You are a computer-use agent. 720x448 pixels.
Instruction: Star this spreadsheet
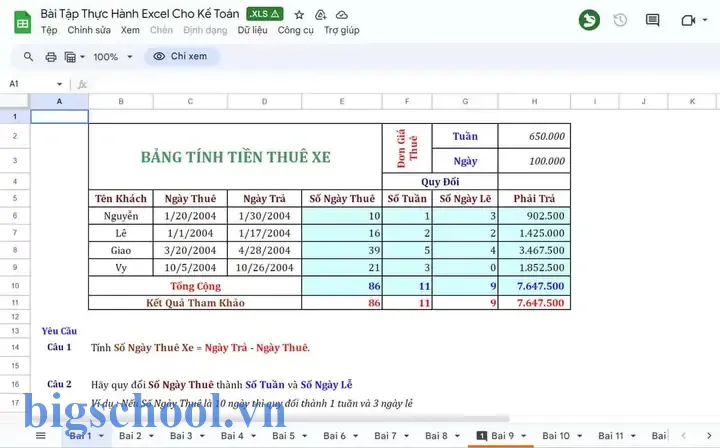[x=299, y=15]
